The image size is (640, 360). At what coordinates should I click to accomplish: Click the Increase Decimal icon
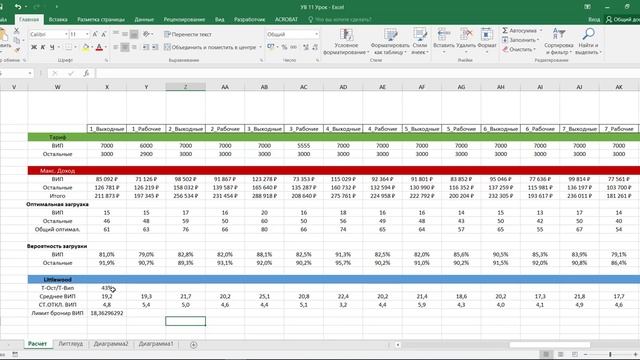coord(306,47)
